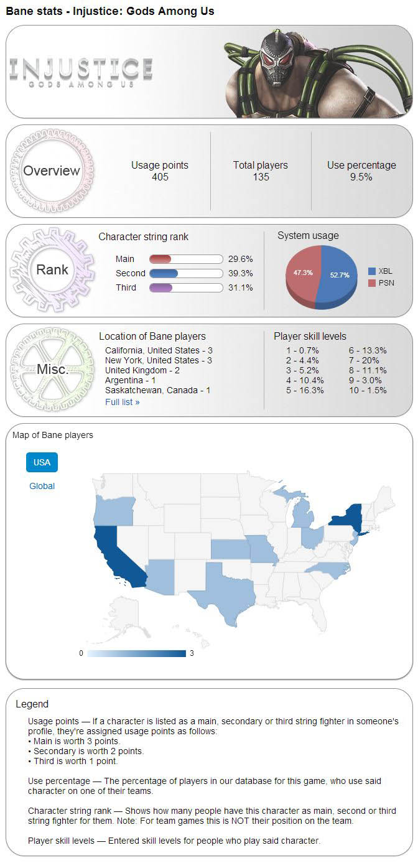
Task: Click the Main rank progress bar
Action: tap(186, 259)
